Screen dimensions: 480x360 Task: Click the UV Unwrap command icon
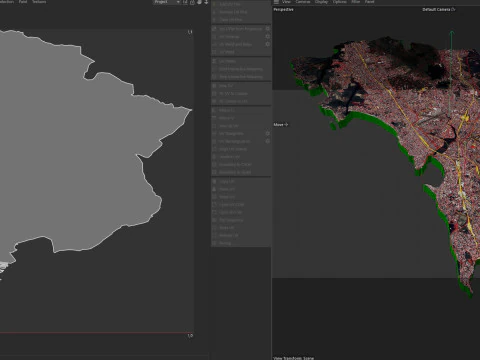click(215, 37)
